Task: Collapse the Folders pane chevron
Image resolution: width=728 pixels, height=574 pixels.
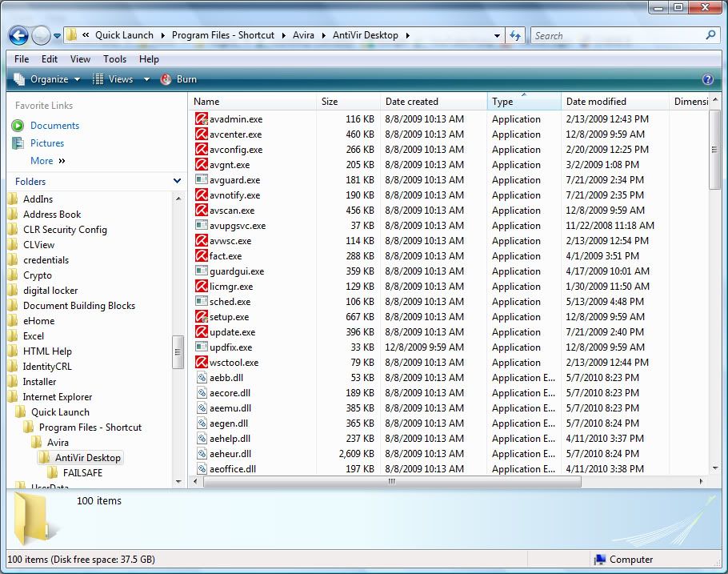Action: point(177,182)
